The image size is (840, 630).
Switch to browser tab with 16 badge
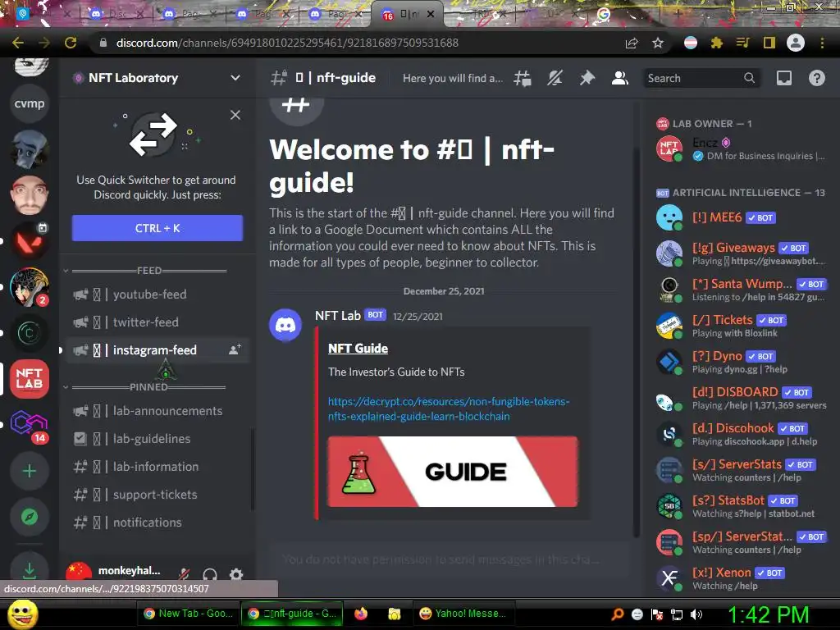[x=409, y=15]
